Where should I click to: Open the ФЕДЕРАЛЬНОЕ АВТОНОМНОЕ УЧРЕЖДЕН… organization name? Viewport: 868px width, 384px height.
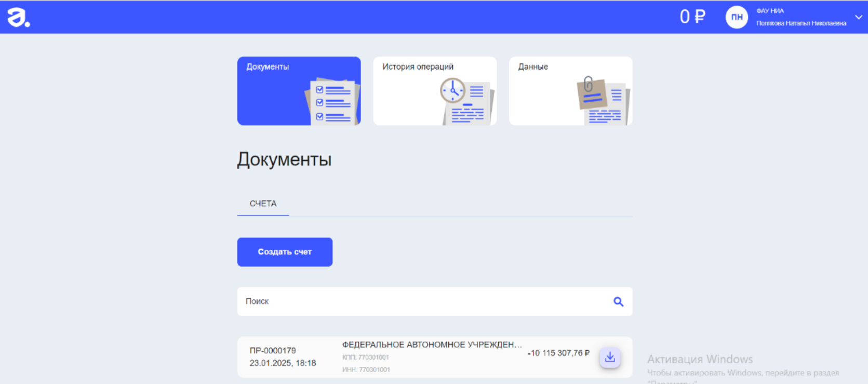click(x=432, y=345)
